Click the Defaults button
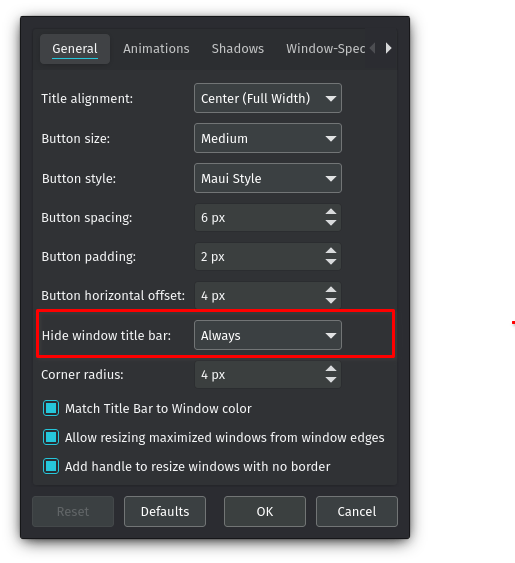 (165, 511)
